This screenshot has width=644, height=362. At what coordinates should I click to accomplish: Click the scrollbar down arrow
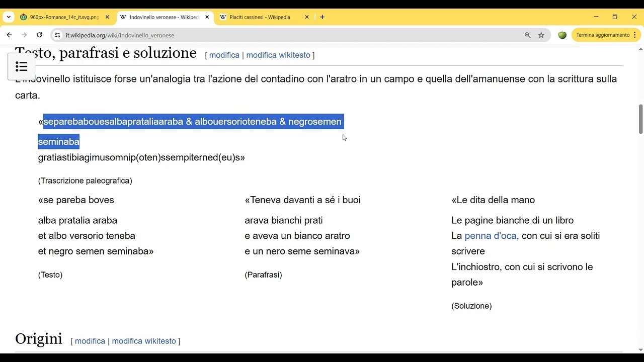tap(640, 350)
